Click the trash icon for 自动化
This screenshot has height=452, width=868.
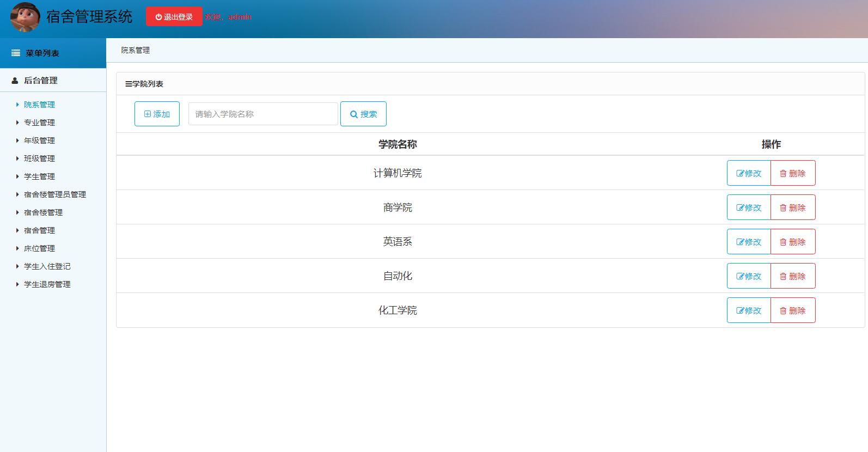783,276
